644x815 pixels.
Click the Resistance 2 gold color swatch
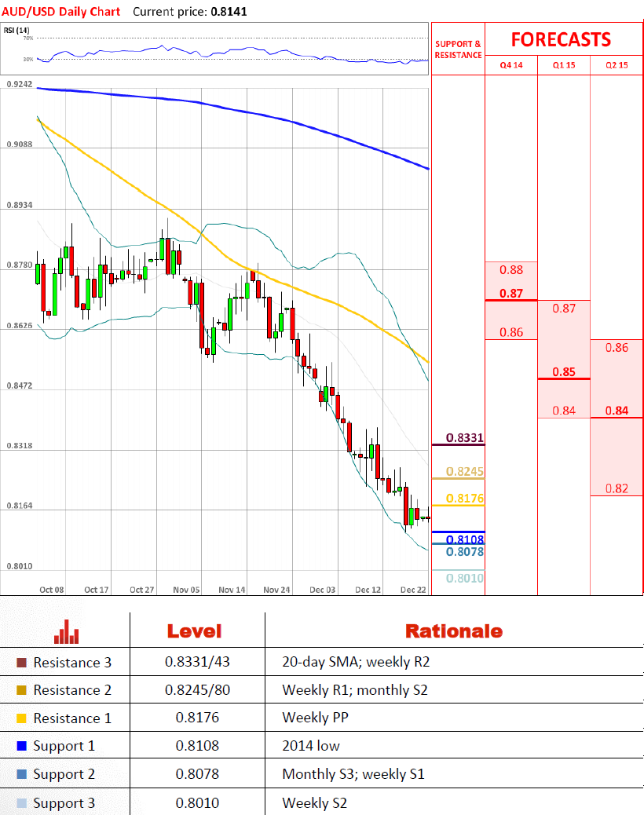click(x=22, y=690)
